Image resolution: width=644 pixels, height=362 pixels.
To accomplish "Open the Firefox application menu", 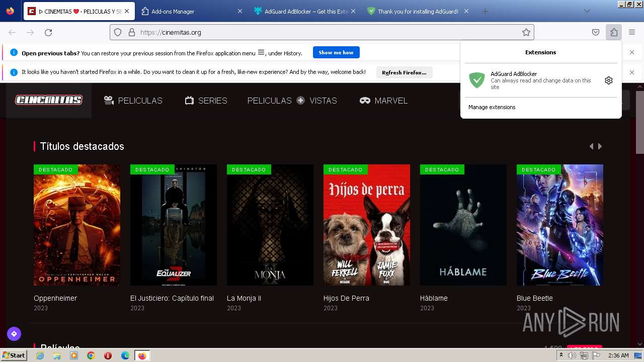I will pyautogui.click(x=632, y=32).
